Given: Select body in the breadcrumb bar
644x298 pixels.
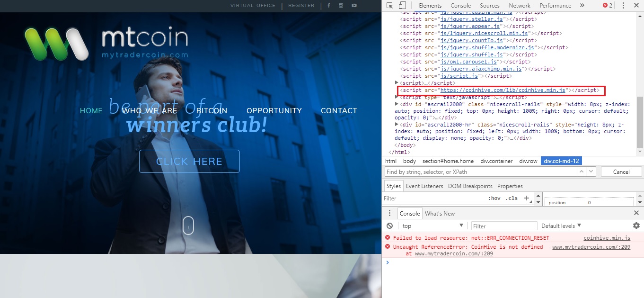Looking at the screenshot, I should (410, 161).
